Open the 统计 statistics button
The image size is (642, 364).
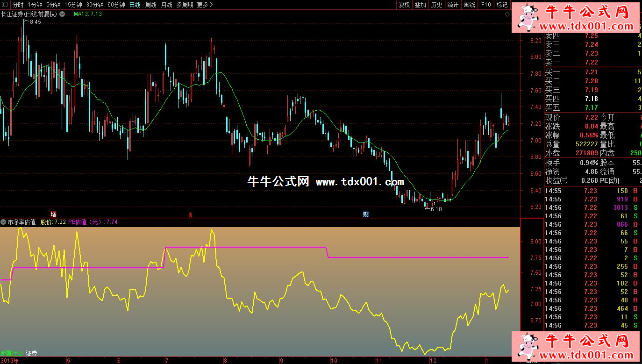tap(453, 5)
